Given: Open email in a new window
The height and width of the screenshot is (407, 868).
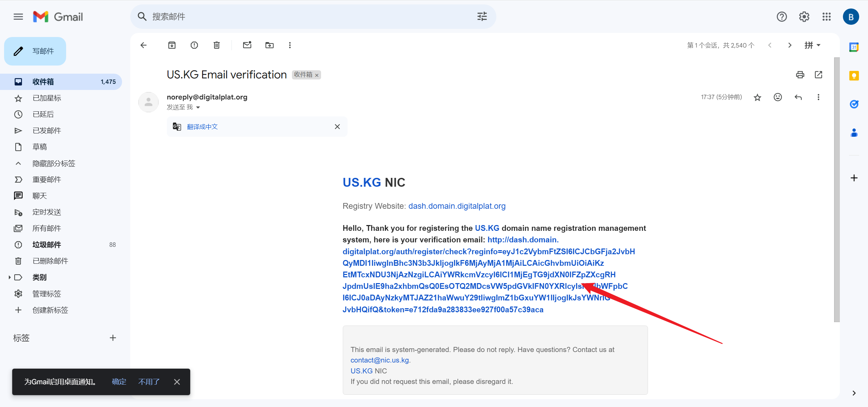Looking at the screenshot, I should 818,75.
